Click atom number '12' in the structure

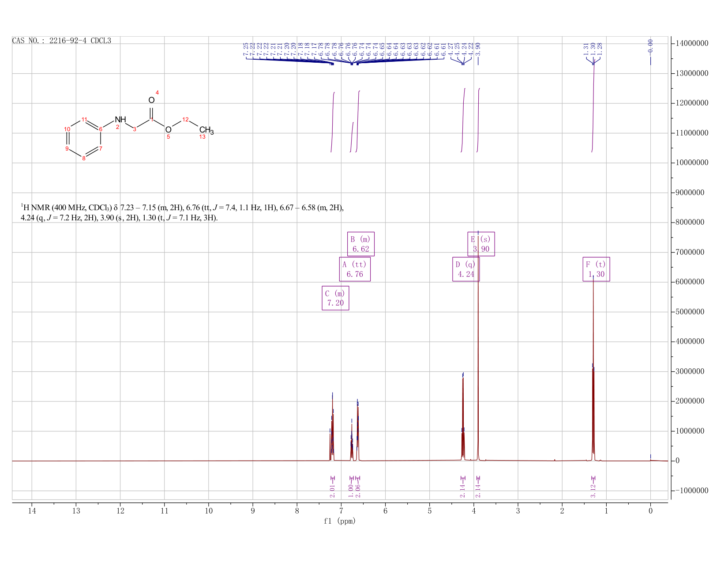pyautogui.click(x=186, y=120)
